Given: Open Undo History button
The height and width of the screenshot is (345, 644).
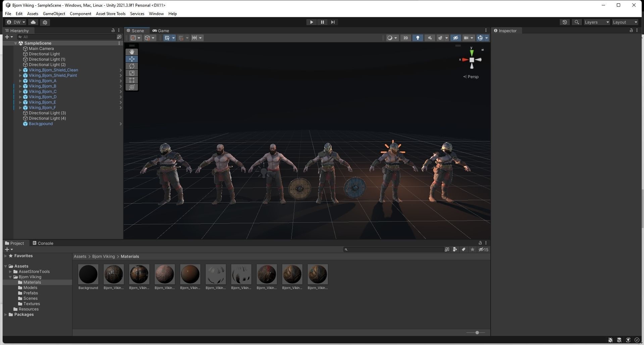Looking at the screenshot, I should pyautogui.click(x=565, y=22).
